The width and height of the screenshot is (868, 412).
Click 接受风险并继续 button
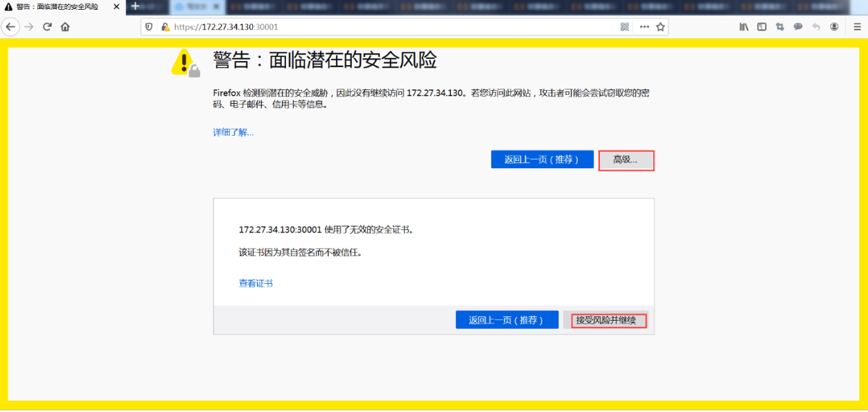(x=606, y=320)
